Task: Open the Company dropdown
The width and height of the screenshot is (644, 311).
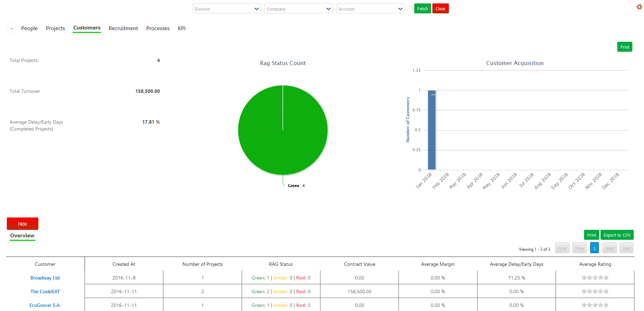Action: (x=298, y=9)
